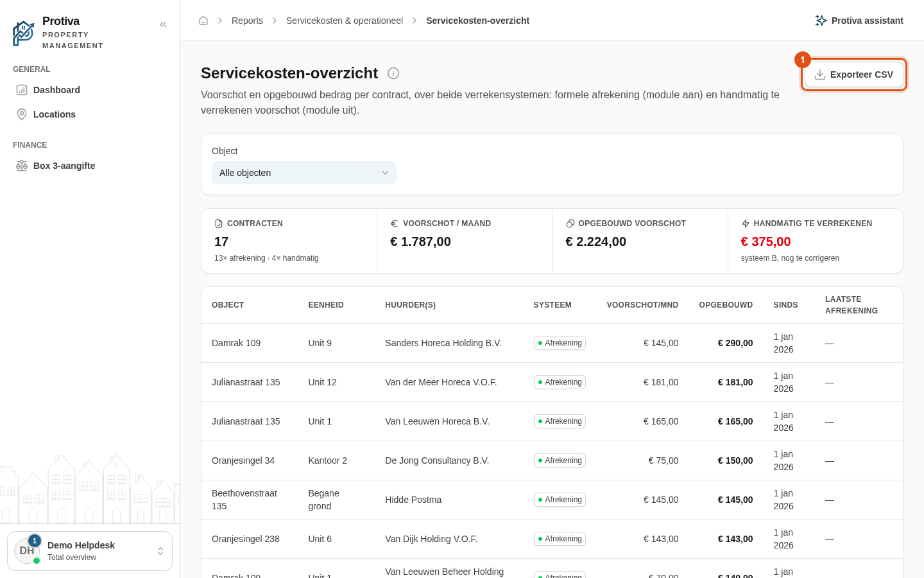Click the Protiva assistant sparkle icon
Screen dimensions: 924x578
pos(821,21)
